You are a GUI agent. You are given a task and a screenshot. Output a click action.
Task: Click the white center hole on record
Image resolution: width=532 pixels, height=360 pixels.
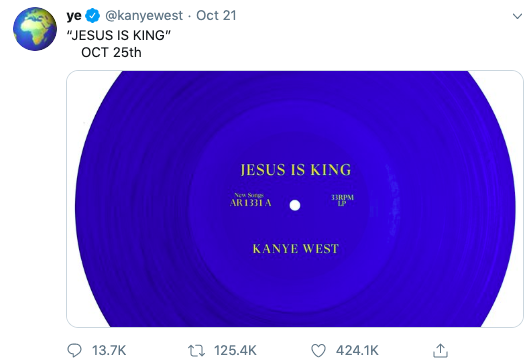(x=295, y=205)
